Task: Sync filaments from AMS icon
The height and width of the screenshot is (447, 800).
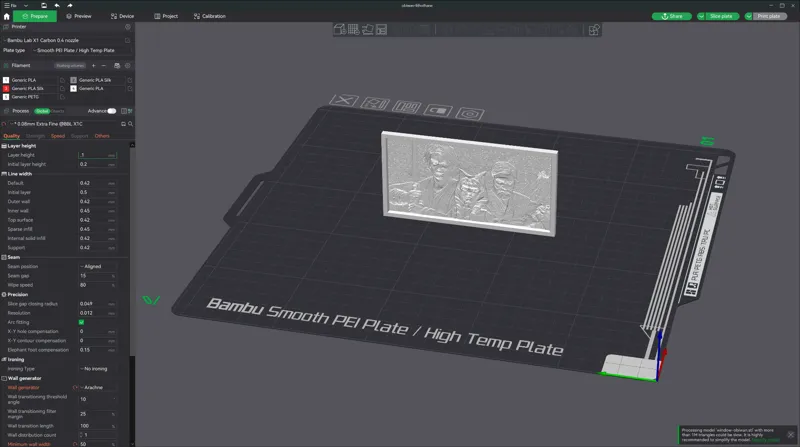Action: pos(117,66)
